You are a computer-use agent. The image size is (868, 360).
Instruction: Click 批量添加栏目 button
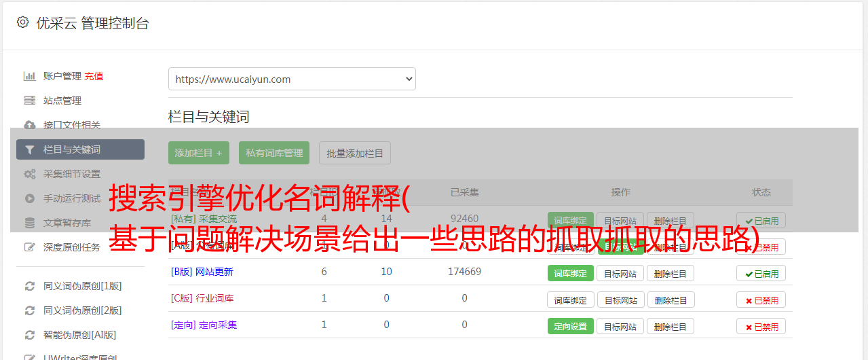coord(355,153)
